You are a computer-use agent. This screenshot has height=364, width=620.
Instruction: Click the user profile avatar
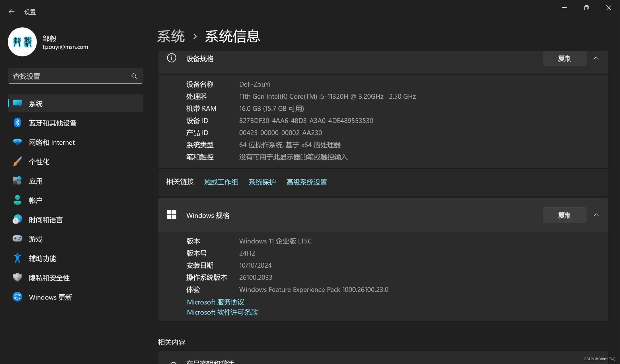22,42
